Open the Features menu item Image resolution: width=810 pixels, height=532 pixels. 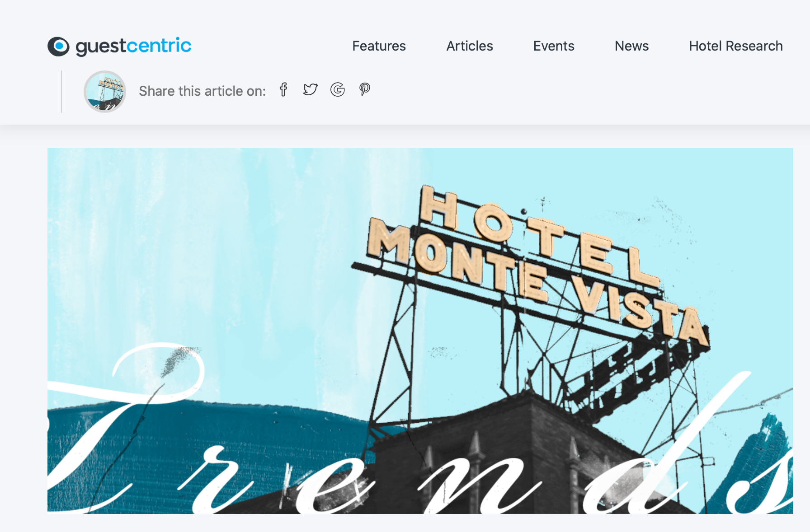click(x=379, y=46)
